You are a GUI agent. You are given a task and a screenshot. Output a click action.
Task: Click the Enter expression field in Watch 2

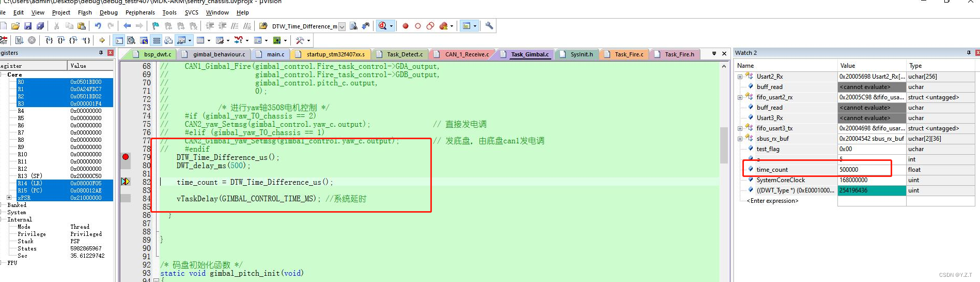point(772,201)
